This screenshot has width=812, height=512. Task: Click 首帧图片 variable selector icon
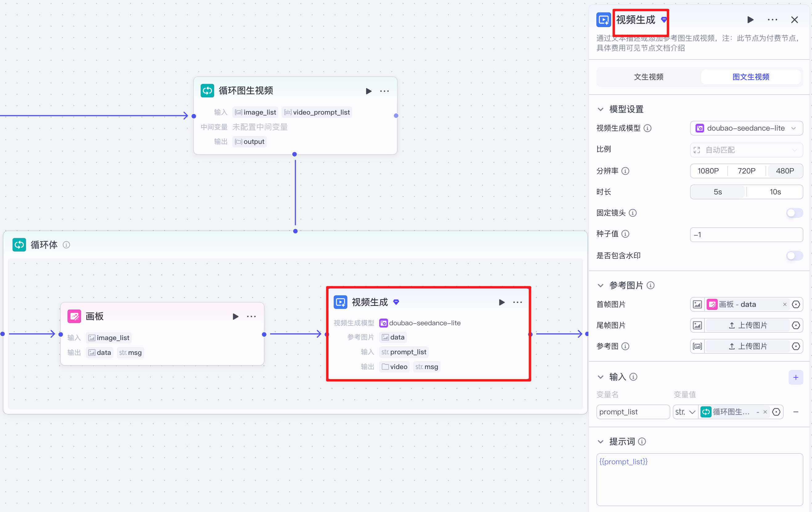pyautogui.click(x=796, y=304)
